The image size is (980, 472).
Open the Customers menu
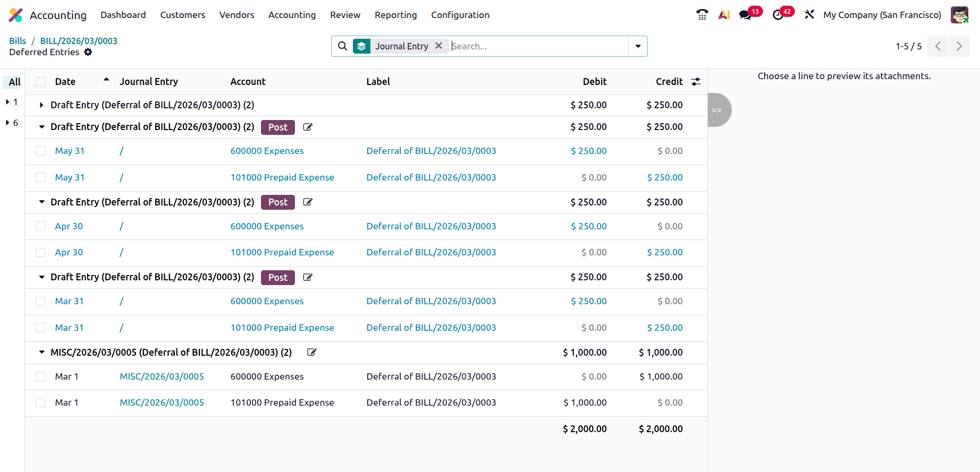(183, 15)
